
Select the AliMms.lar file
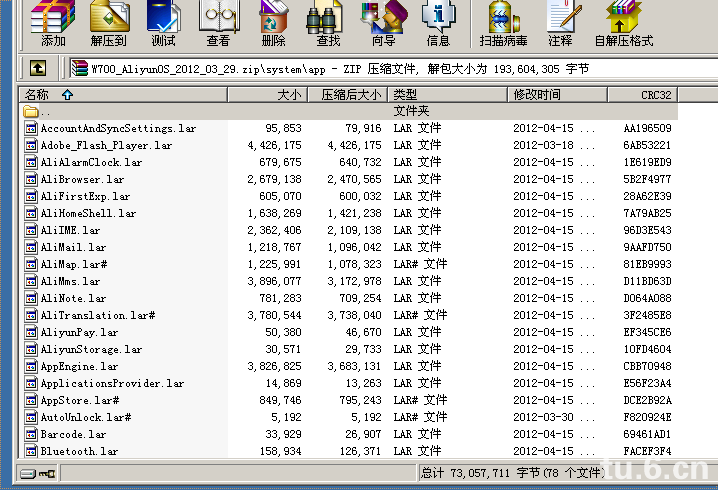coord(70,281)
